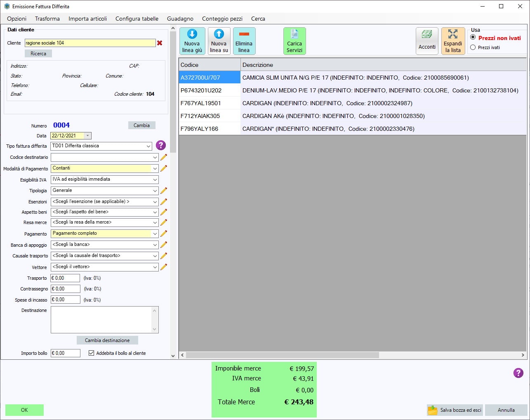The image size is (530, 420).
Task: Click the scroll-right arrow of the item list
Action: (523, 355)
